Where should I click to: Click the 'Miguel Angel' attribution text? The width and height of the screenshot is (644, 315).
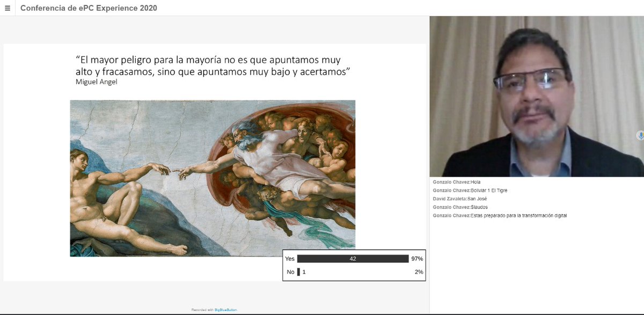pyautogui.click(x=96, y=82)
